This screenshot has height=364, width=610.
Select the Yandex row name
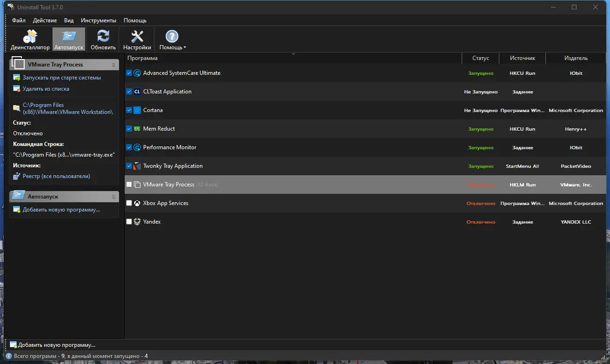point(152,222)
